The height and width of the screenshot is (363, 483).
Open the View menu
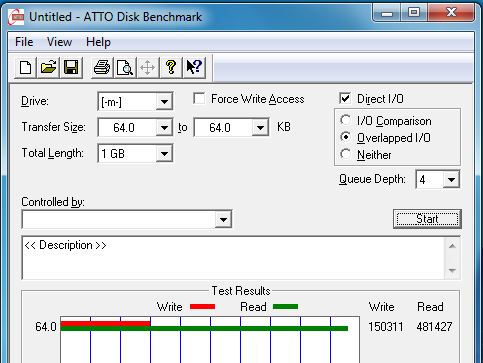click(x=59, y=42)
